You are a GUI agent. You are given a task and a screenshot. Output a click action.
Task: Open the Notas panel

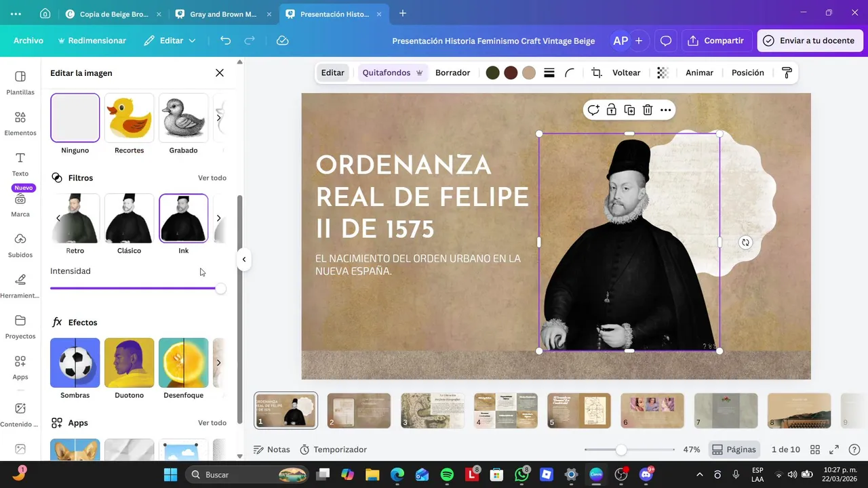[271, 449]
